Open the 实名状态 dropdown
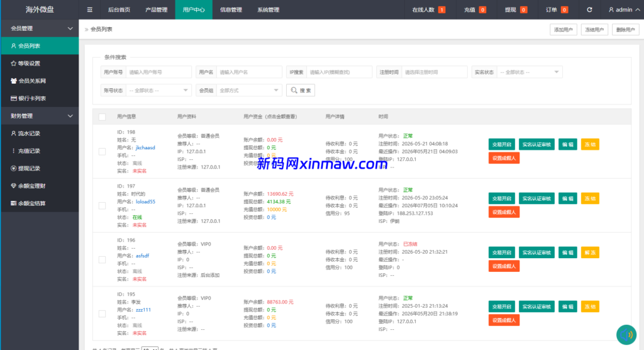The height and width of the screenshot is (350, 644). pos(530,72)
